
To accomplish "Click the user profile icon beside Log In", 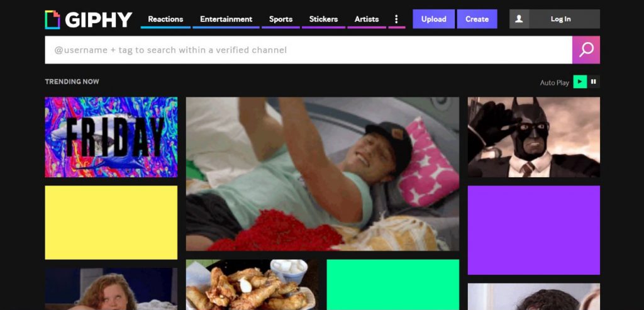I will [519, 19].
